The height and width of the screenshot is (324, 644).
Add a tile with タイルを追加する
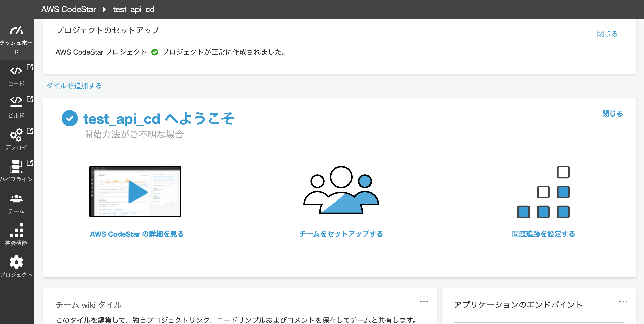pyautogui.click(x=74, y=86)
